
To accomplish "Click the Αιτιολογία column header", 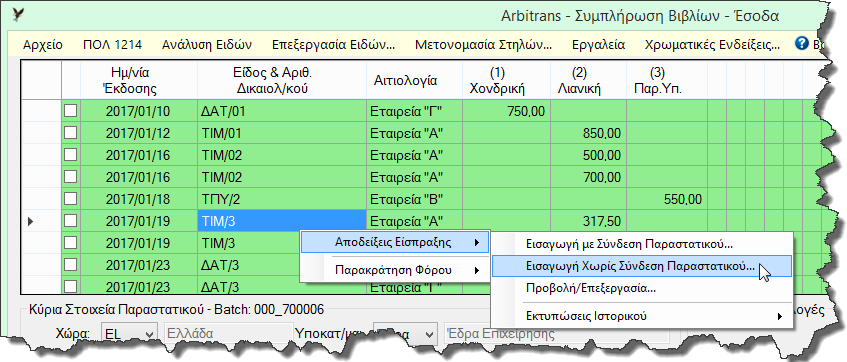I will coord(414,80).
